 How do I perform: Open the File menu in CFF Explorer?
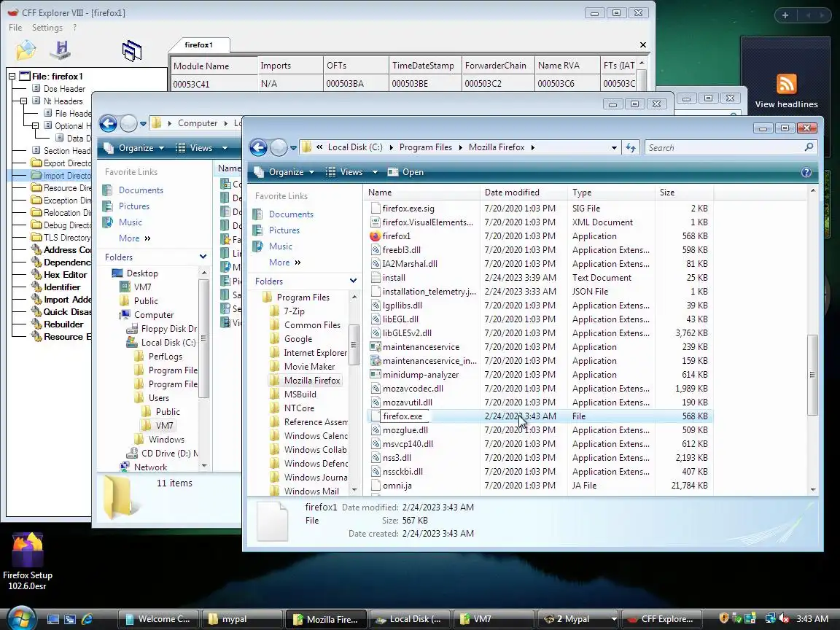coord(15,27)
